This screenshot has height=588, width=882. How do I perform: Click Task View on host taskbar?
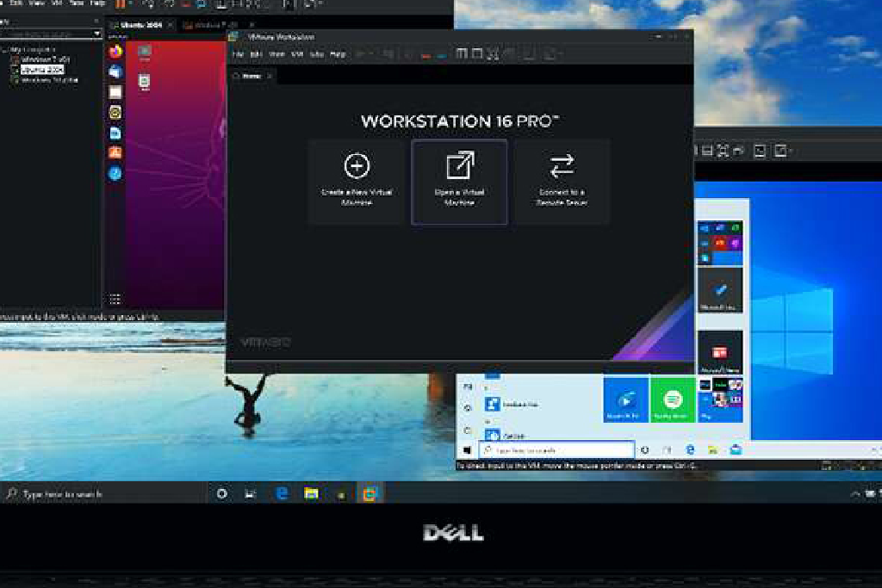pyautogui.click(x=251, y=494)
